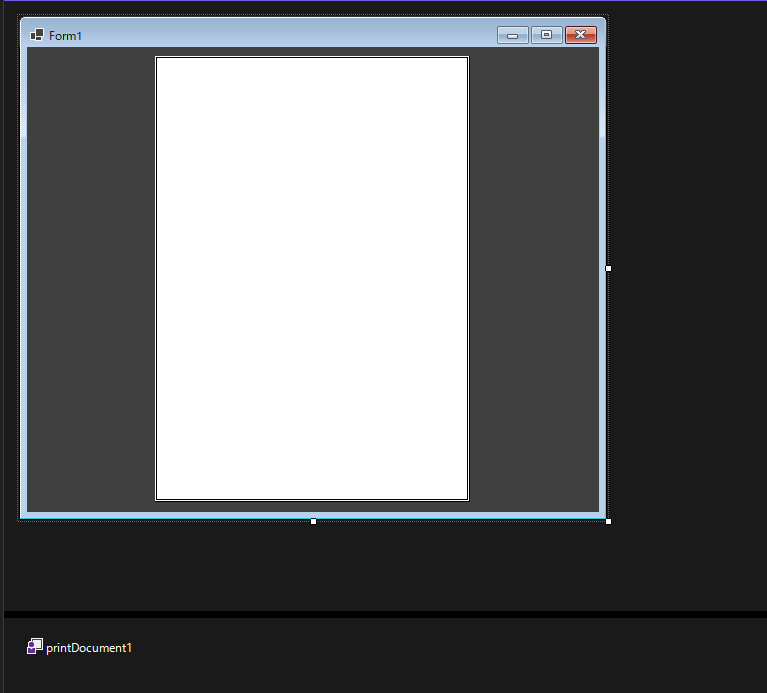Screen dimensions: 767x693
Task: Click the Form1 window icon in the title bar
Action: click(37, 35)
